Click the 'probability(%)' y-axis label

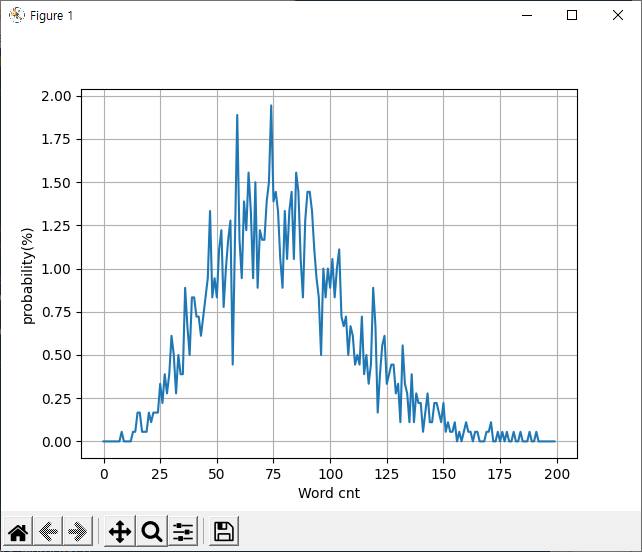tap(27, 276)
